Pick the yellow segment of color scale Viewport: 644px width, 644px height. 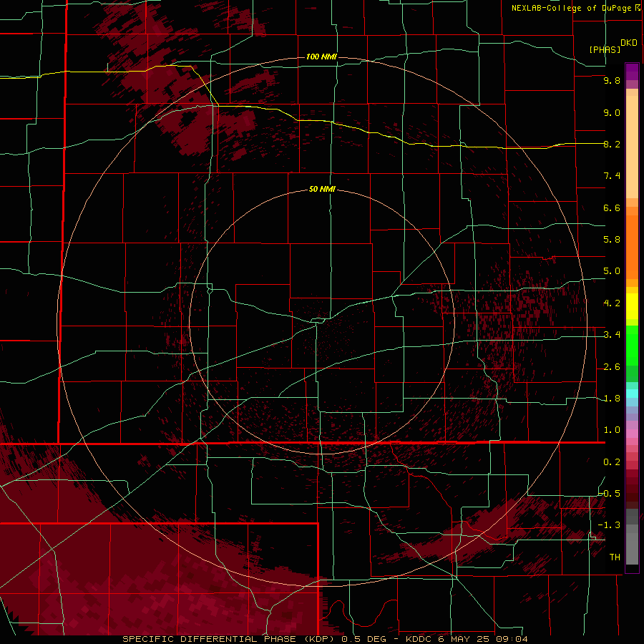coord(632,306)
